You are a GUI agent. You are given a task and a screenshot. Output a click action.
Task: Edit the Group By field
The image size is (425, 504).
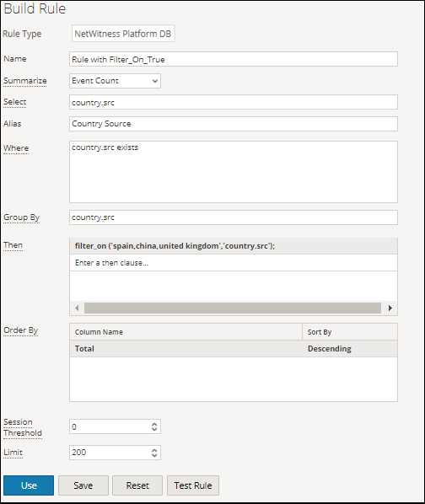click(234, 217)
